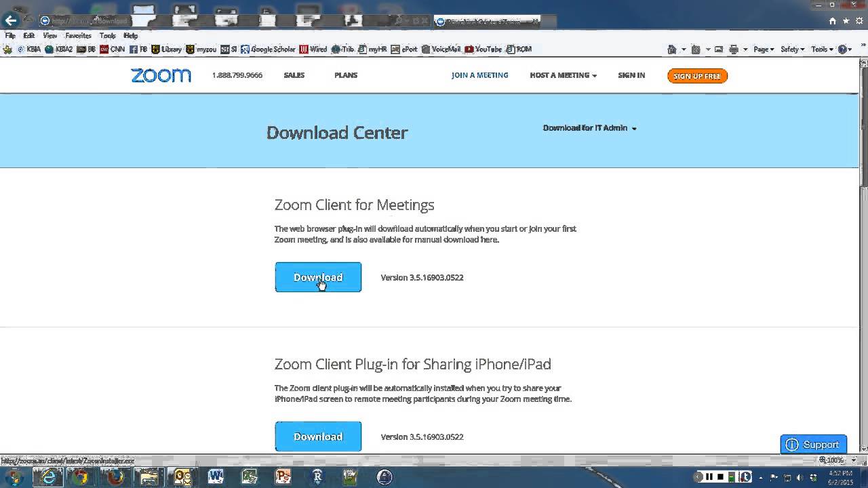Launch Chrome from the taskbar
Viewport: 868px width, 488px height.
(x=81, y=477)
